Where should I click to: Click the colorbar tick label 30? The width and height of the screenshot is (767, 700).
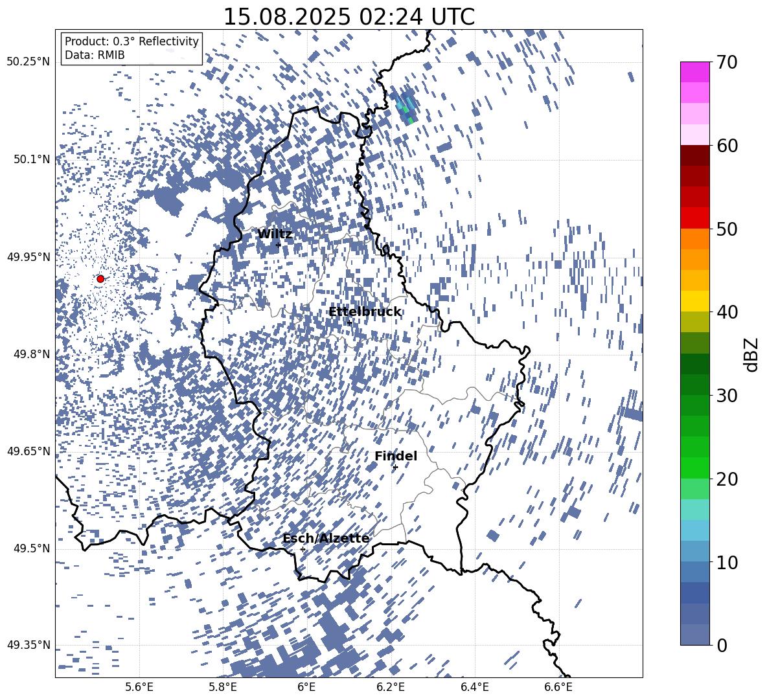(727, 395)
